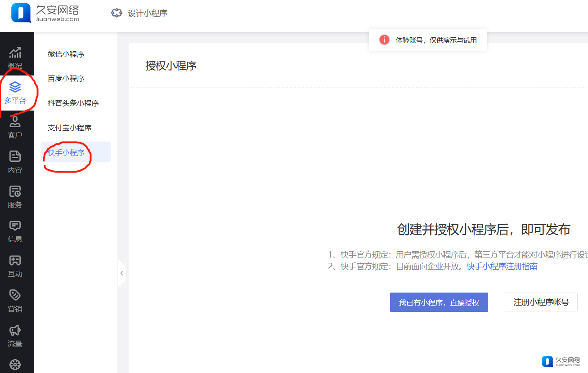Open the 信息 message icon

click(x=15, y=226)
